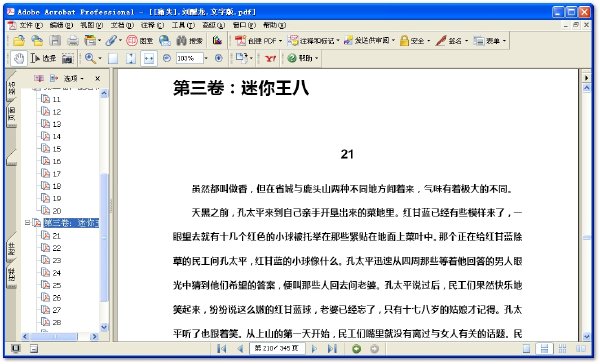Switch to single page layout
This screenshot has width=600, height=364.
[x=527, y=349]
